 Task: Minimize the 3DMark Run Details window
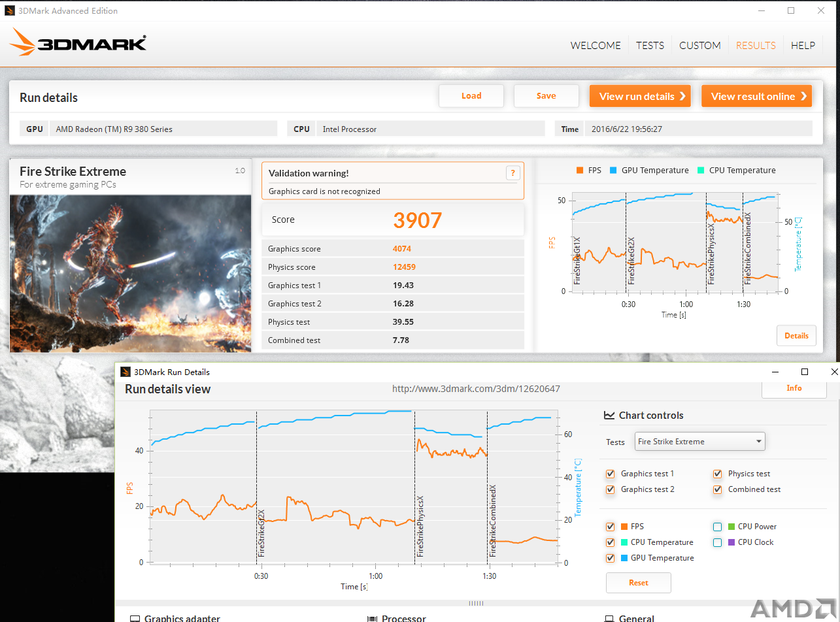coord(775,372)
